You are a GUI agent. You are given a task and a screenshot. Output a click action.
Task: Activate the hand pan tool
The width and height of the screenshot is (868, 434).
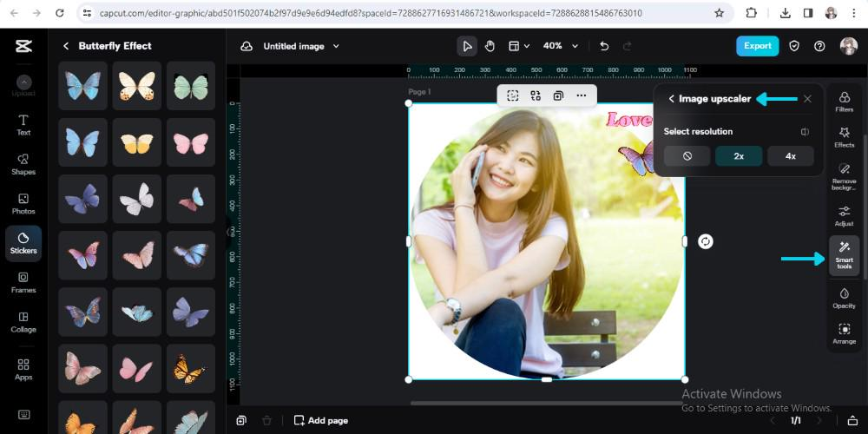pyautogui.click(x=490, y=46)
